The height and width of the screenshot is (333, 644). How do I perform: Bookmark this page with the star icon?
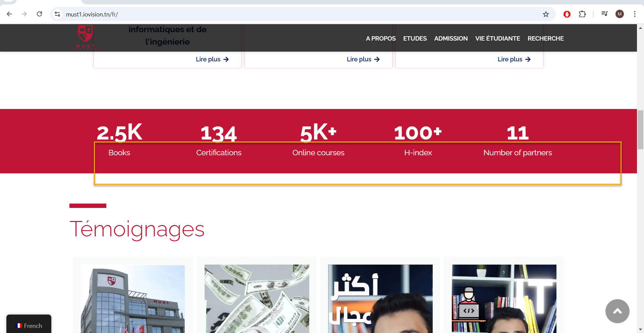tap(546, 14)
